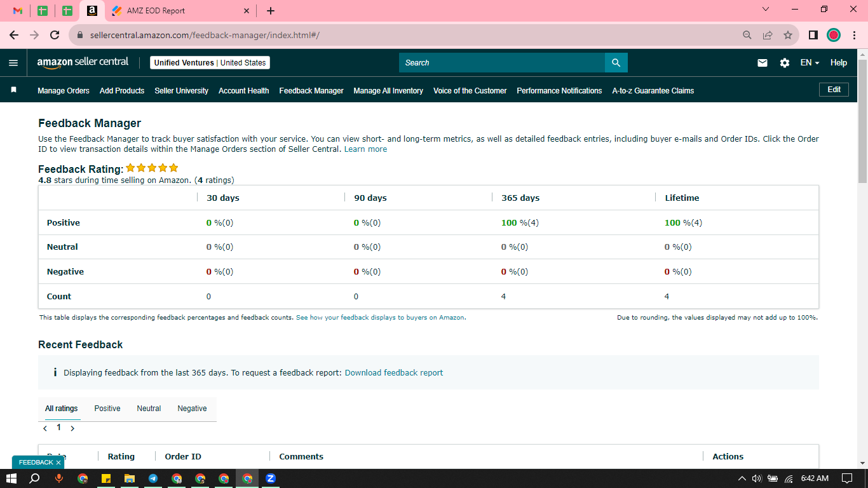The height and width of the screenshot is (488, 868).
Task: Close the AMZ EOD Report tab
Action: tap(247, 11)
